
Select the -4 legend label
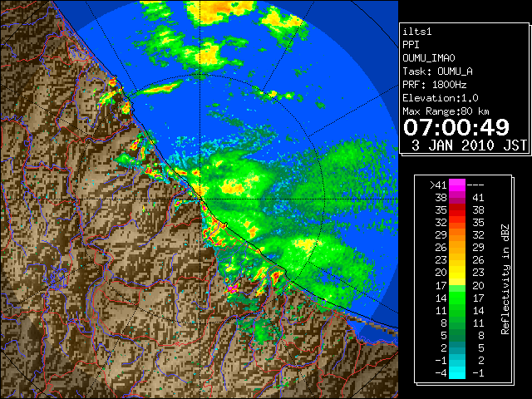[441, 373]
